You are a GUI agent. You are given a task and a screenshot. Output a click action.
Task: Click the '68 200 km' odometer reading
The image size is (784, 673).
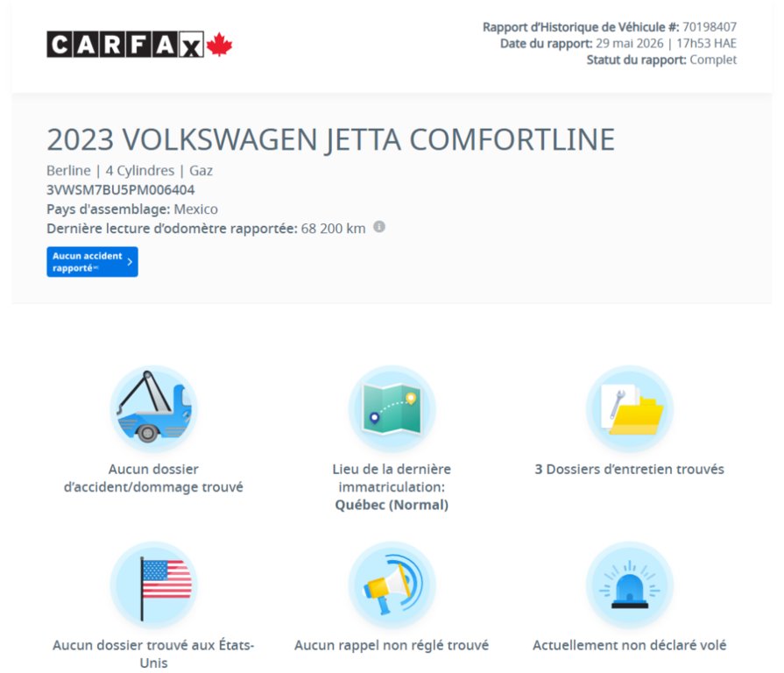333,229
